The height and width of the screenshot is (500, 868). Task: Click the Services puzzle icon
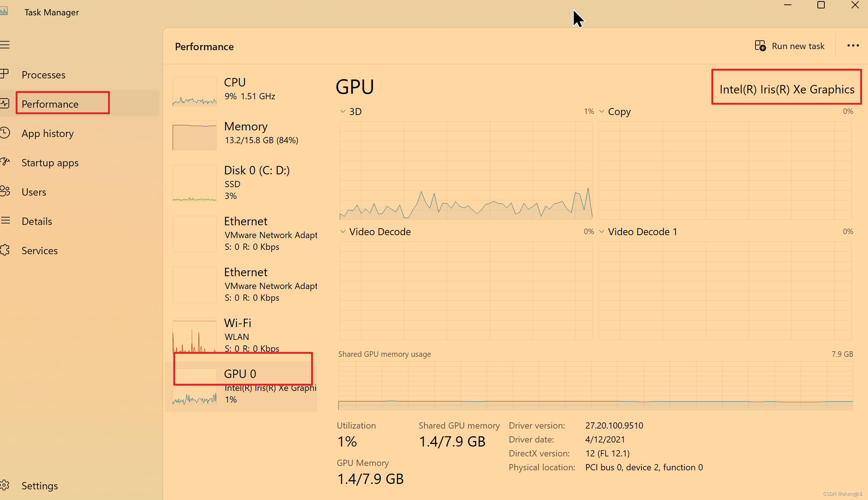pyautogui.click(x=5, y=250)
